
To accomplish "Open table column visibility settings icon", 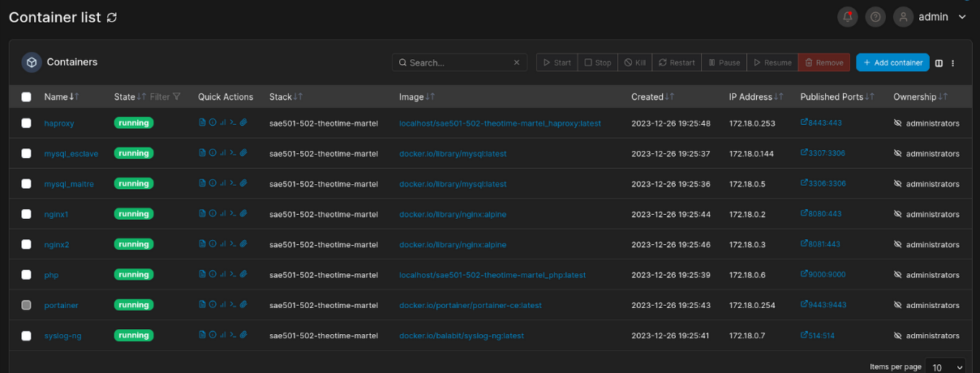I will click(x=939, y=63).
